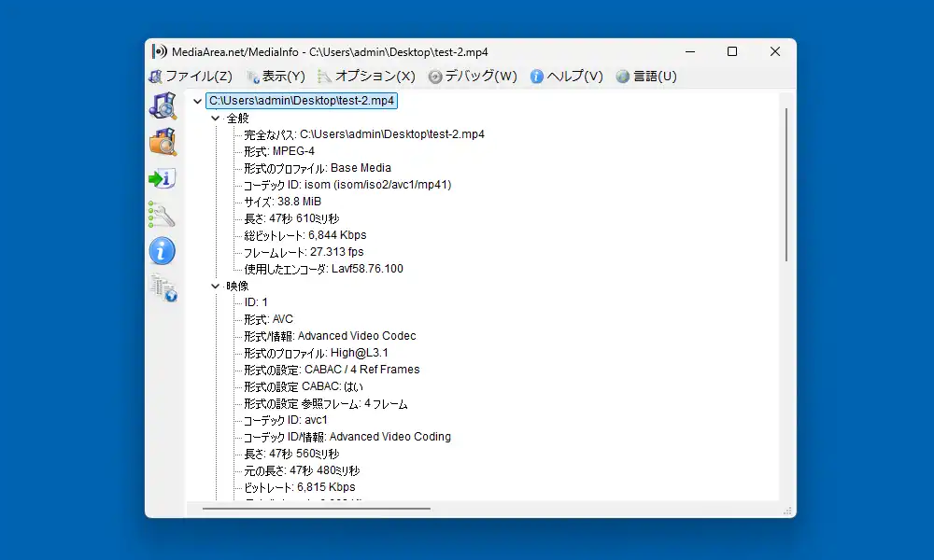Select the root file path C:\Users\admin\Desktop\test-2.mp4
Screen dimensions: 934x560
302,101
